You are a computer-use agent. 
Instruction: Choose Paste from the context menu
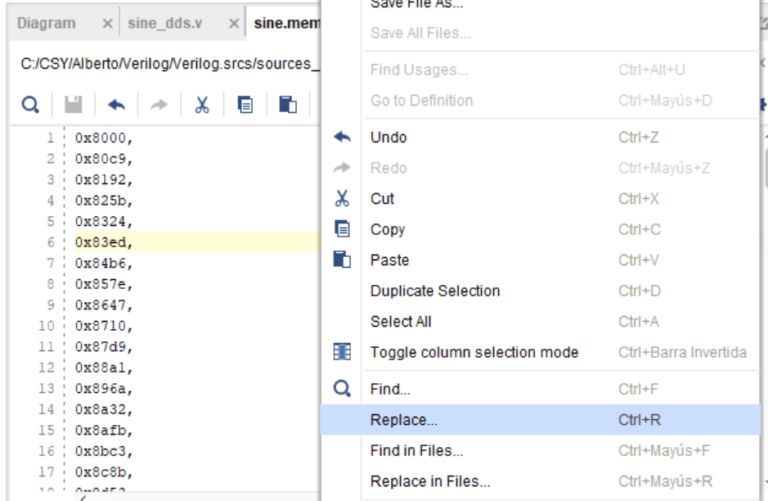(389, 260)
